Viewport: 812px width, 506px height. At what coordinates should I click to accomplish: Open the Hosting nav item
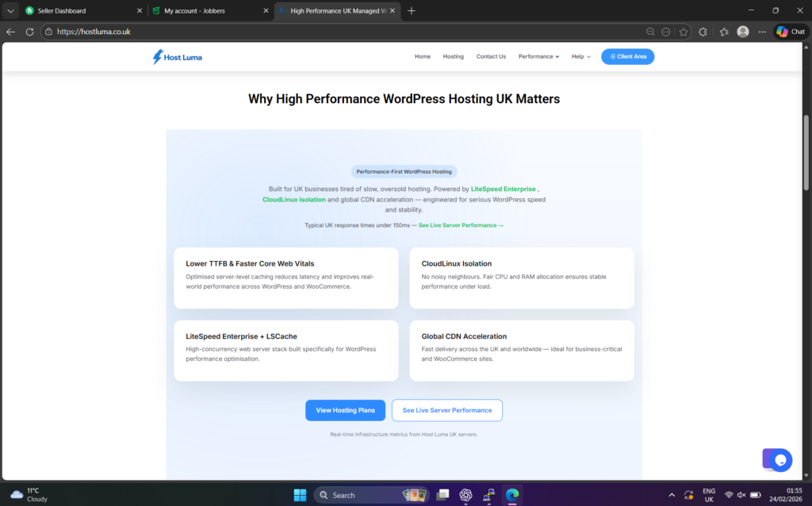pyautogui.click(x=453, y=56)
